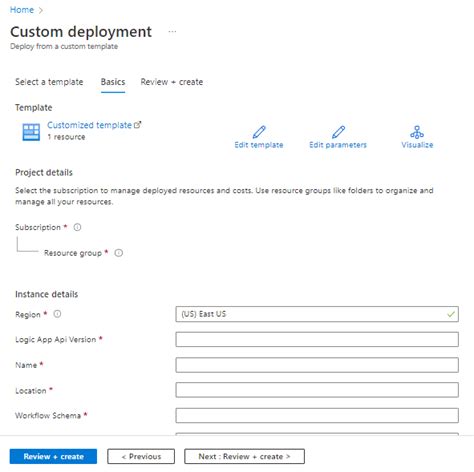Switch to the Select a template tab
474x472 pixels.
[49, 82]
